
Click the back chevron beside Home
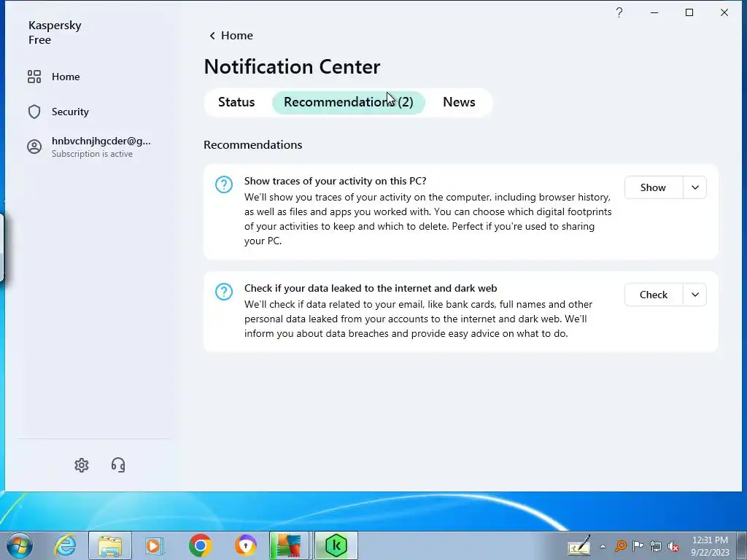click(x=212, y=36)
